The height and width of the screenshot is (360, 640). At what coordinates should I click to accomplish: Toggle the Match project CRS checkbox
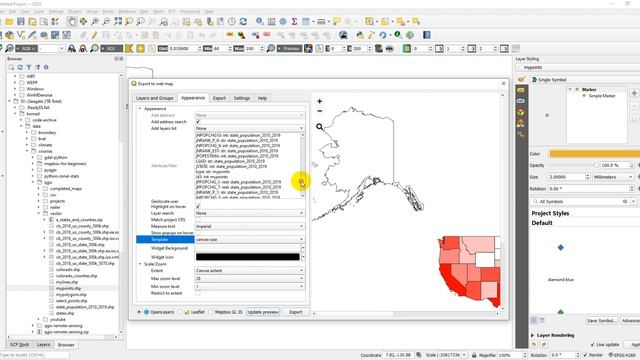pyautogui.click(x=198, y=220)
